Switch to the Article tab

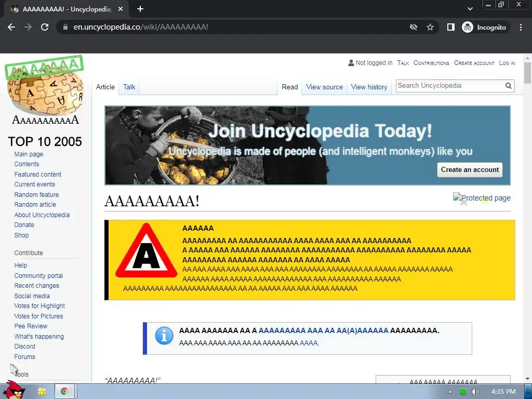(x=105, y=87)
